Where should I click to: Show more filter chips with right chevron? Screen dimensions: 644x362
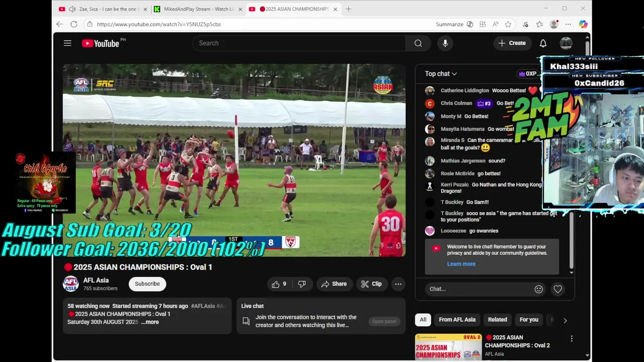565,320
